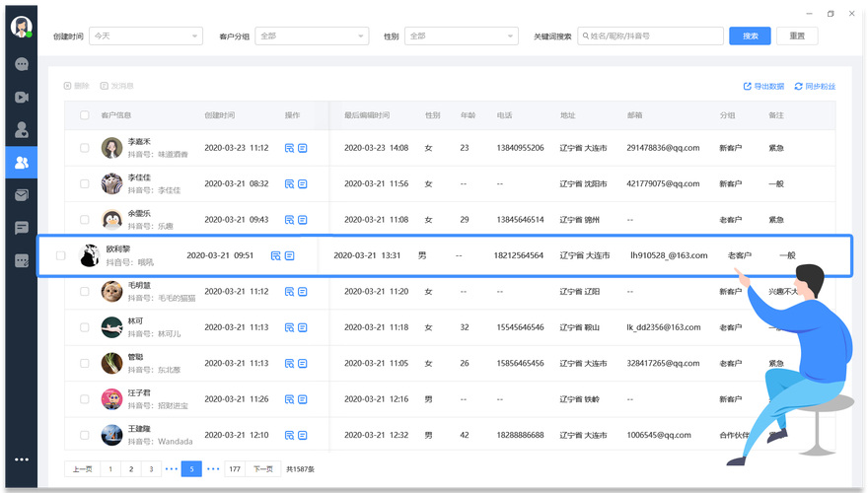Open the 性别 dropdown
Image resolution: width=868 pixels, height=493 pixels.
pos(462,35)
